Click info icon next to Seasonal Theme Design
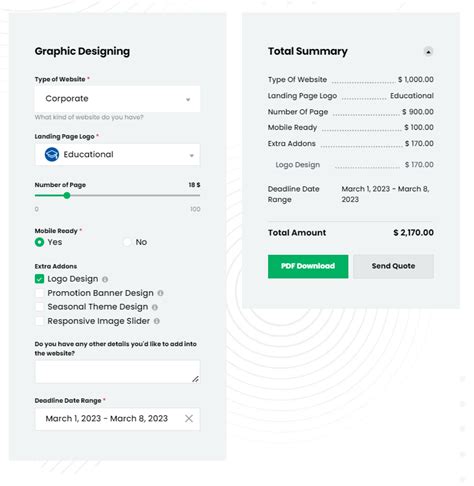 (x=155, y=307)
